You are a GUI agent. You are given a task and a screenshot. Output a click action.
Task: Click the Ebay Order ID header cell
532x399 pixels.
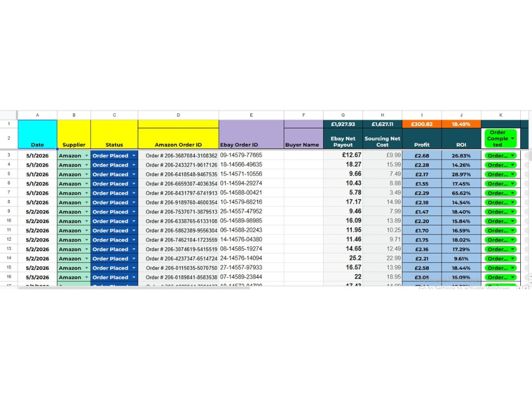pos(251,135)
